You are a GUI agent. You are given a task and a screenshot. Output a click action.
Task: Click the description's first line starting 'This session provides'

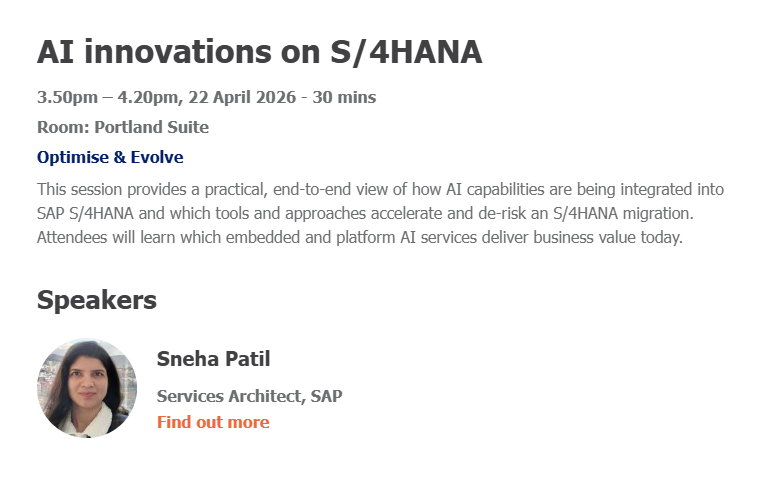tap(380, 189)
